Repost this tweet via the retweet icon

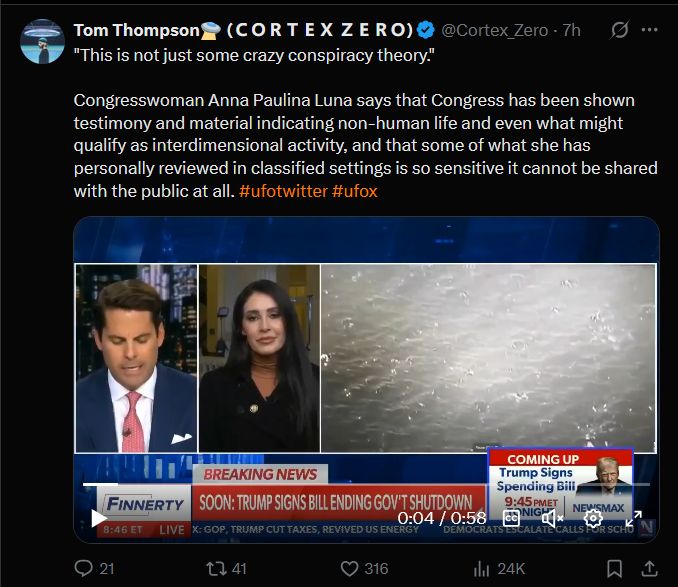pos(216,568)
